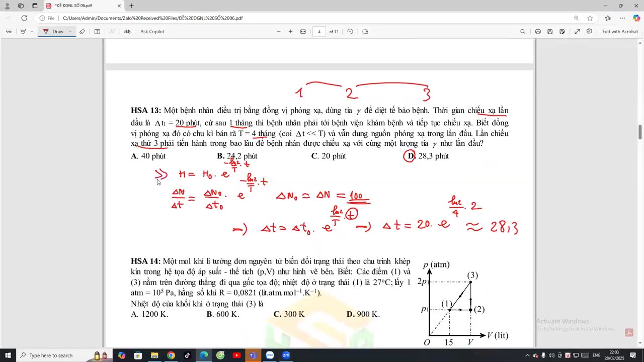
Task: Rotate the PDF page icon
Action: (350, 31)
